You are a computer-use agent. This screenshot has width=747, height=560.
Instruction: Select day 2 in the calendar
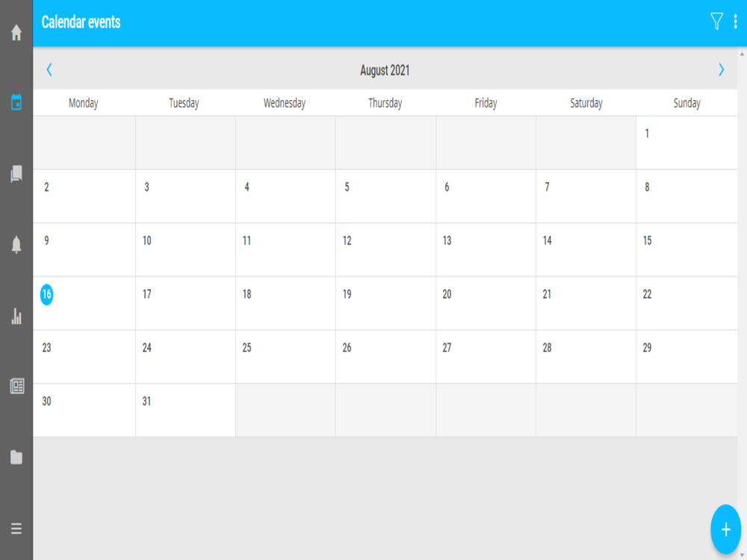(84, 196)
